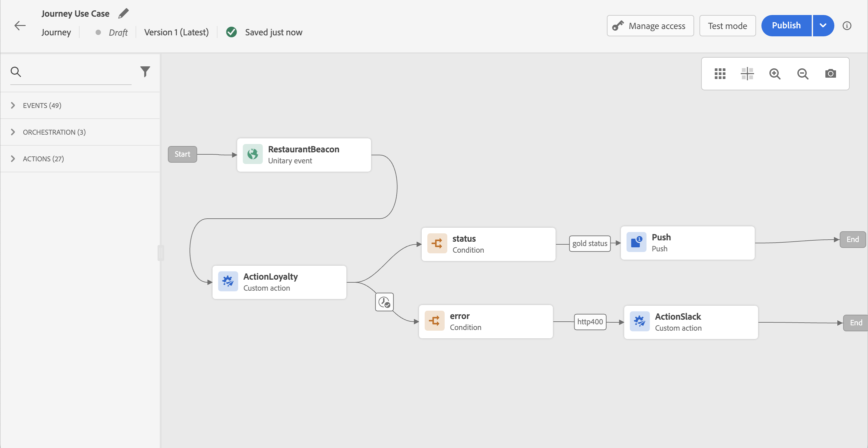Click the grid layout icon
This screenshot has height=448, width=868.
(x=720, y=73)
